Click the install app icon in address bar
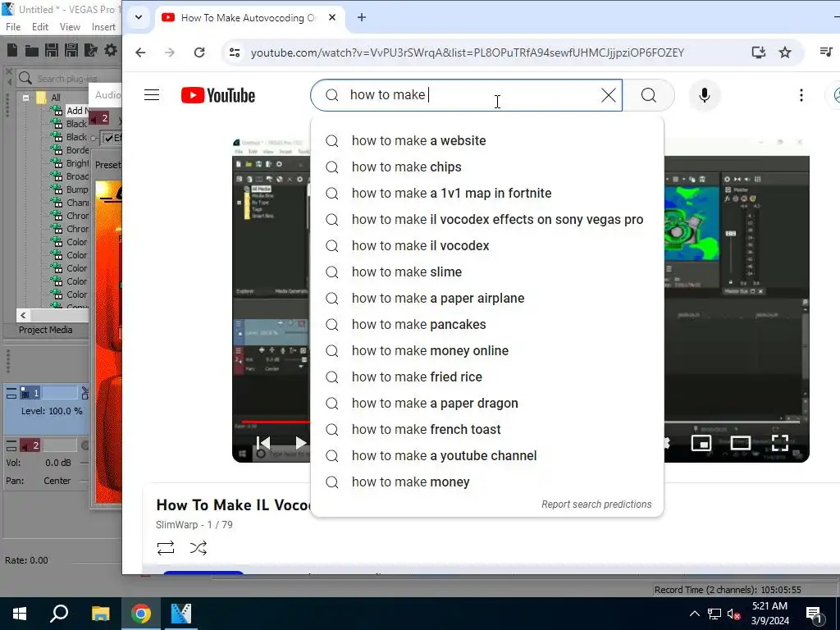This screenshot has height=630, width=840. [x=758, y=52]
